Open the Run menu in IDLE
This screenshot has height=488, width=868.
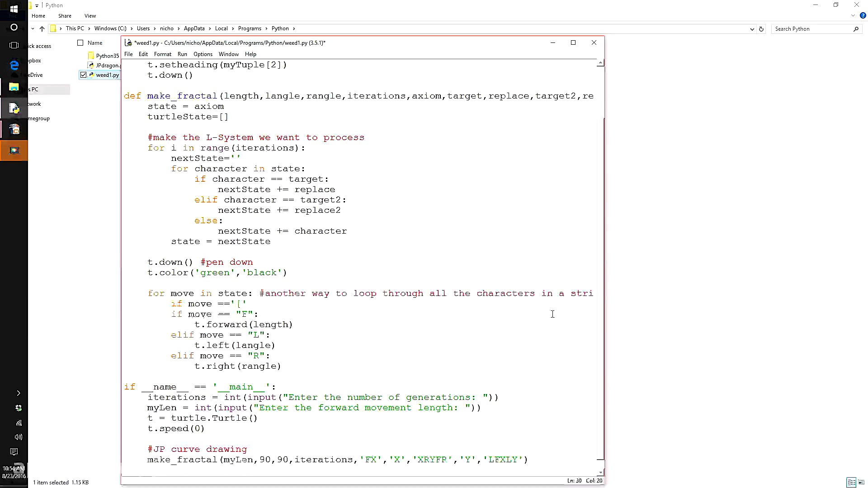click(182, 54)
